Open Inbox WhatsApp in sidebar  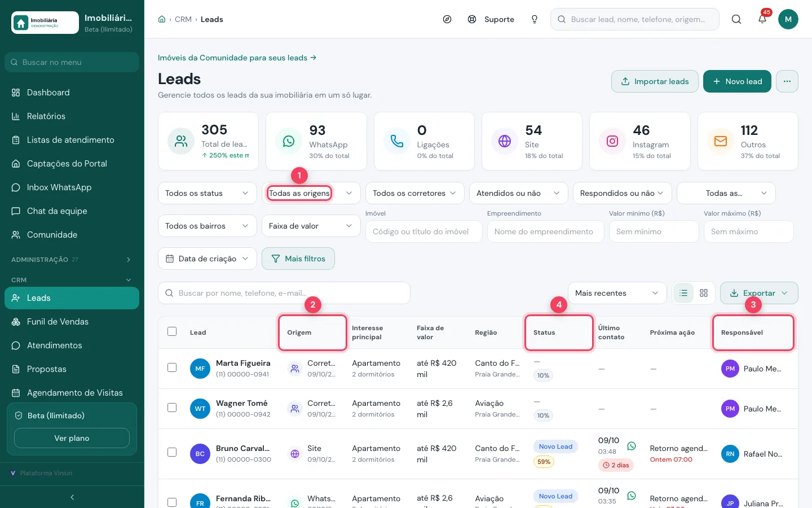(72, 187)
